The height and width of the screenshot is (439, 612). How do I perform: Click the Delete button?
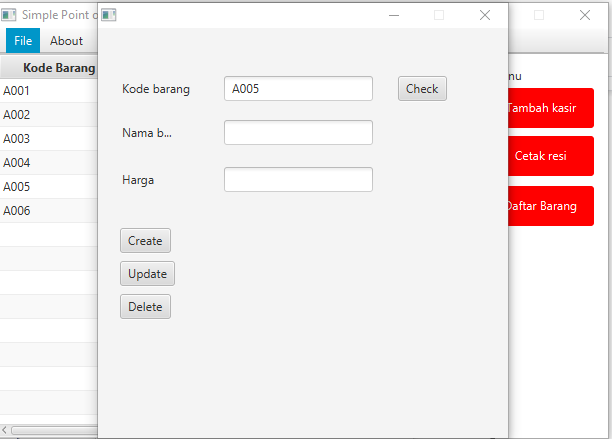pos(145,307)
